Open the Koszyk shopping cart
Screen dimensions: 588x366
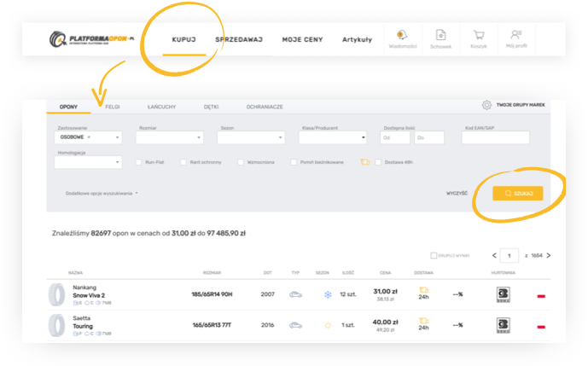coord(479,36)
